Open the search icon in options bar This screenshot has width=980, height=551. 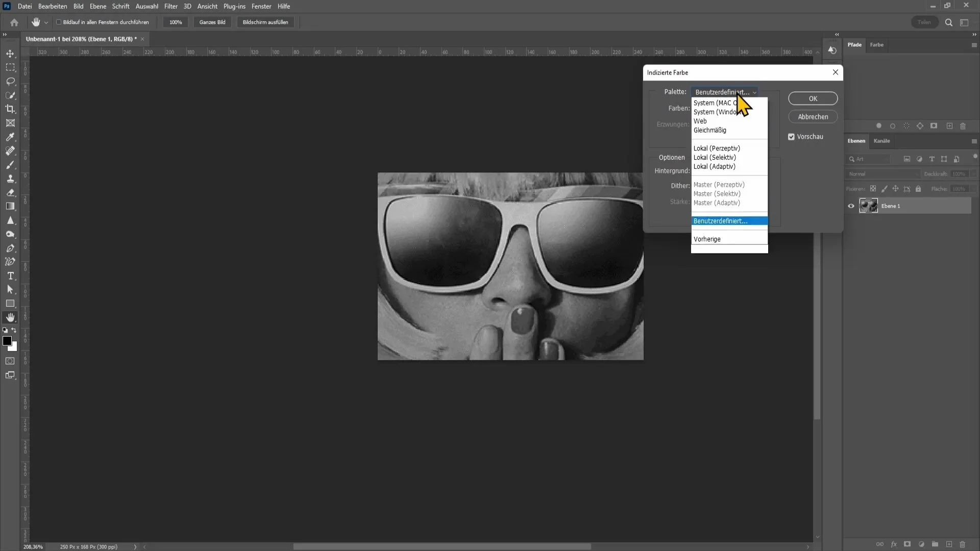point(948,22)
